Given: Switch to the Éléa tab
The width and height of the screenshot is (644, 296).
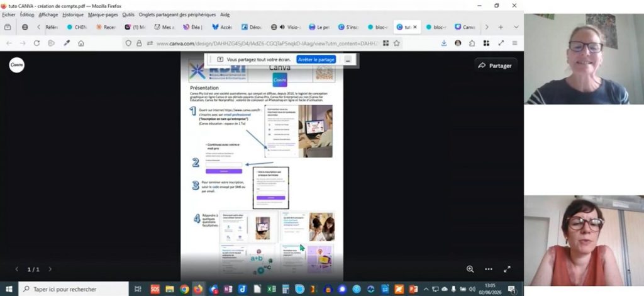Looking at the screenshot, I should (192, 27).
